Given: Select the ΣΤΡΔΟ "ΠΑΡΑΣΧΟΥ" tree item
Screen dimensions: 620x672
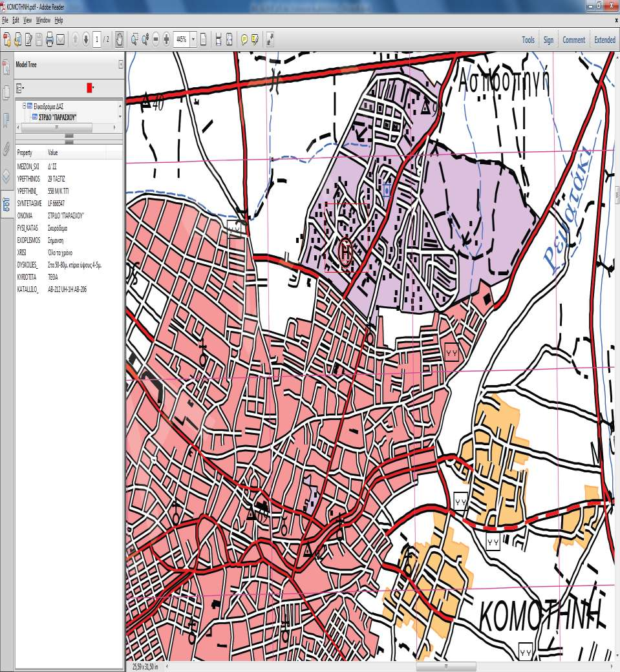Looking at the screenshot, I should pos(58,117).
